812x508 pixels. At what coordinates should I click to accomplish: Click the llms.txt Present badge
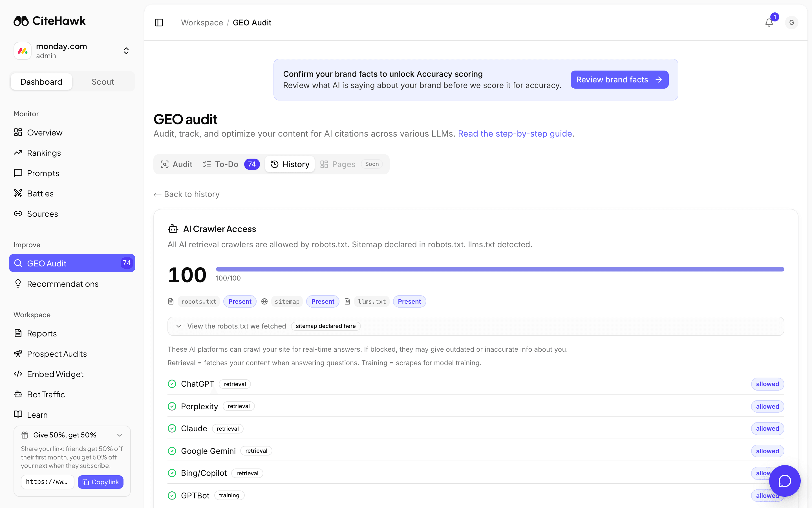pyautogui.click(x=409, y=301)
